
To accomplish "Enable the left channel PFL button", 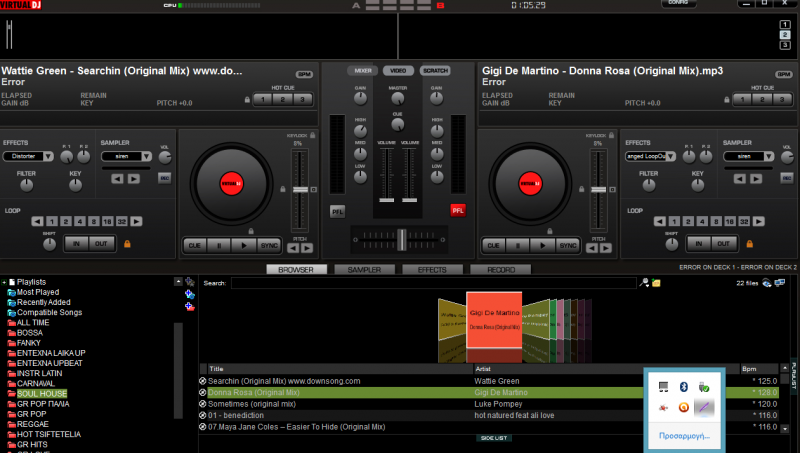I will click(x=337, y=211).
